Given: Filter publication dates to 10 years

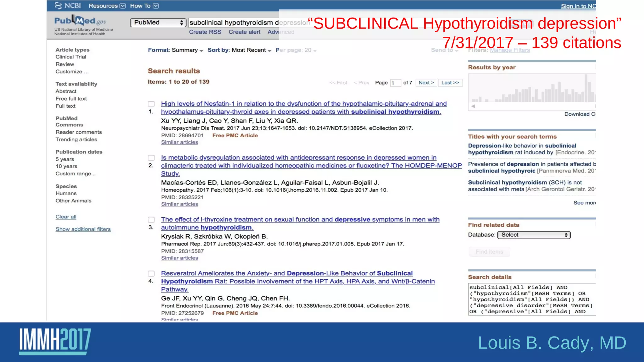Looking at the screenshot, I should [66, 166].
